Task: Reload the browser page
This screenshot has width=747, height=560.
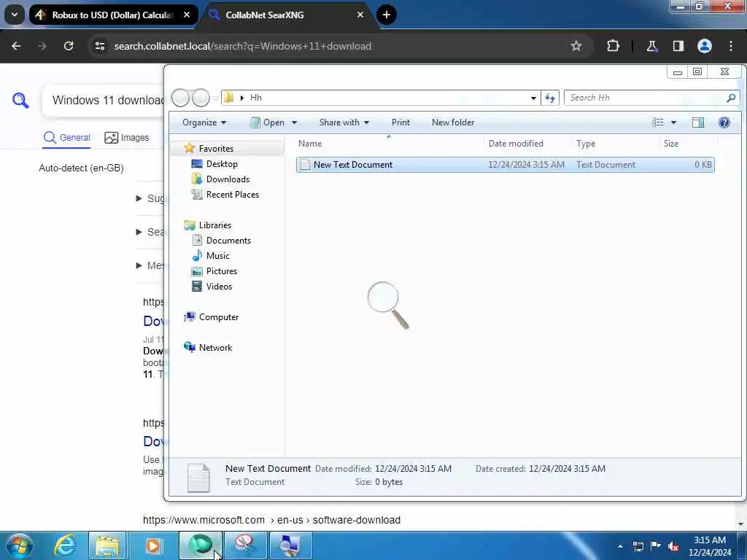Action: 69,46
